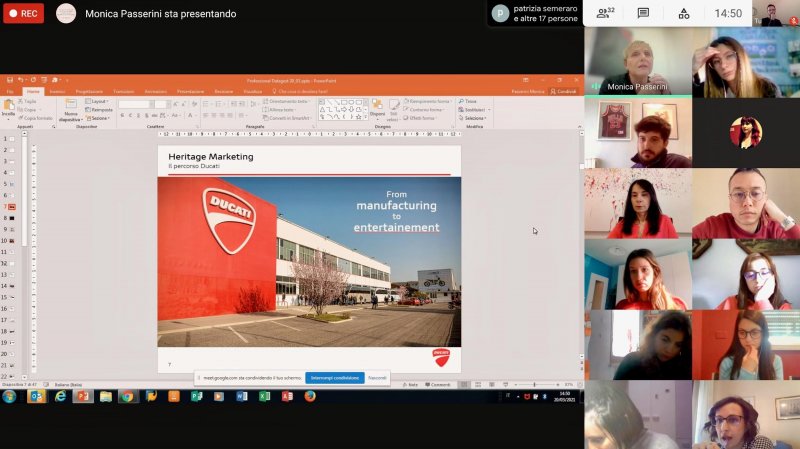Select Copia formato format painter

[x=35, y=118]
